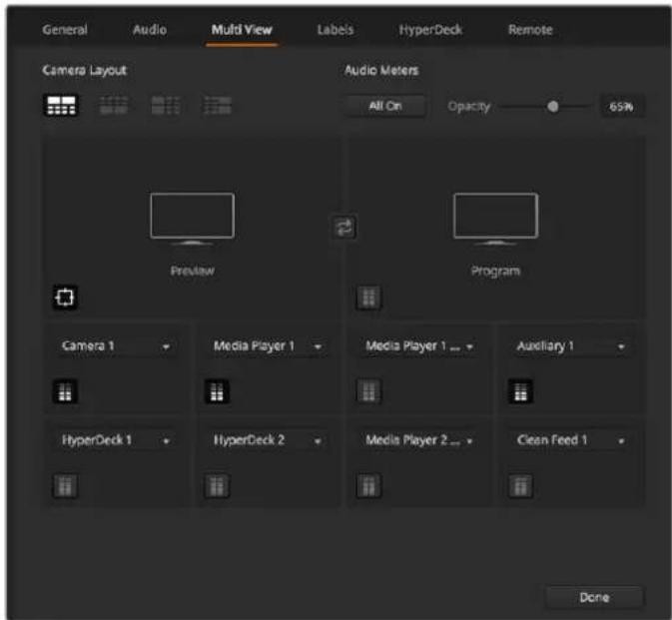Adjust the Opacity slider handle
This screenshot has height=620, width=672.
pos(553,106)
